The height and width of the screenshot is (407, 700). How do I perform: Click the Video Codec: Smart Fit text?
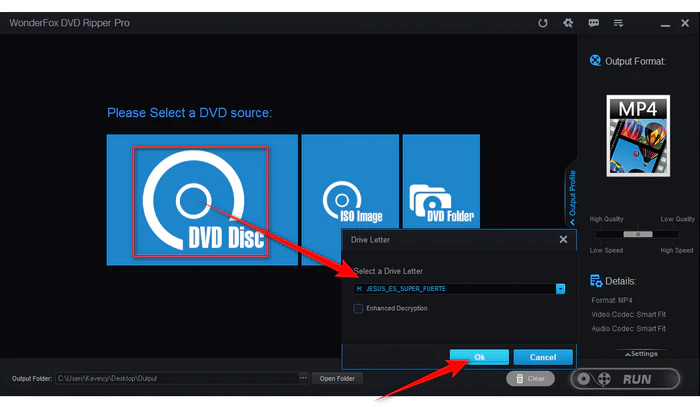click(x=628, y=314)
